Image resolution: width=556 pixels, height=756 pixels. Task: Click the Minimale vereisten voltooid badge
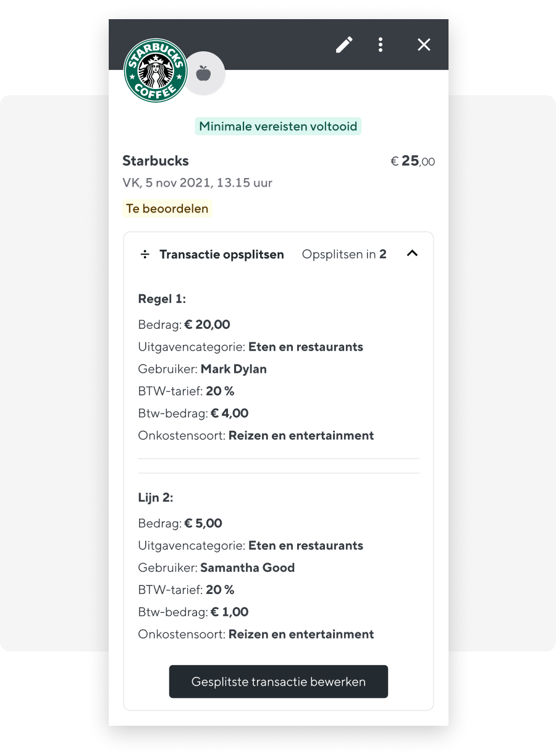(278, 126)
